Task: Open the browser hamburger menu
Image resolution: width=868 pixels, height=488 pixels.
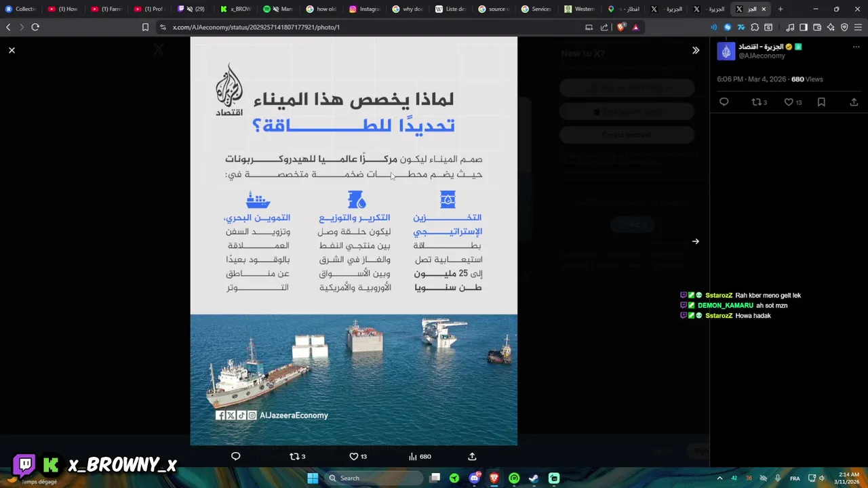Action: [x=858, y=27]
